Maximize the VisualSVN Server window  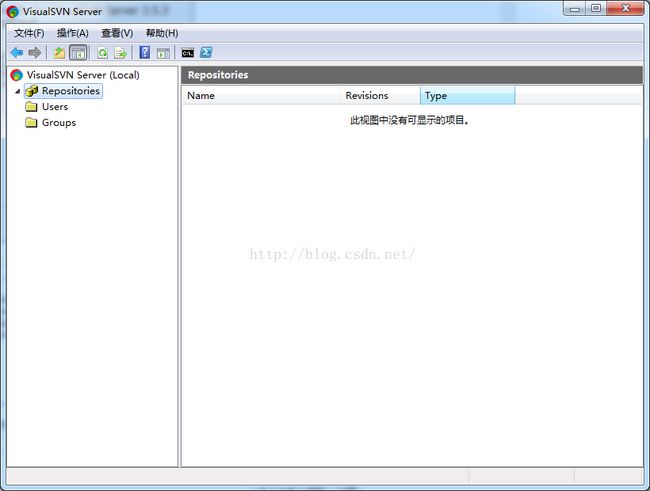[596, 9]
